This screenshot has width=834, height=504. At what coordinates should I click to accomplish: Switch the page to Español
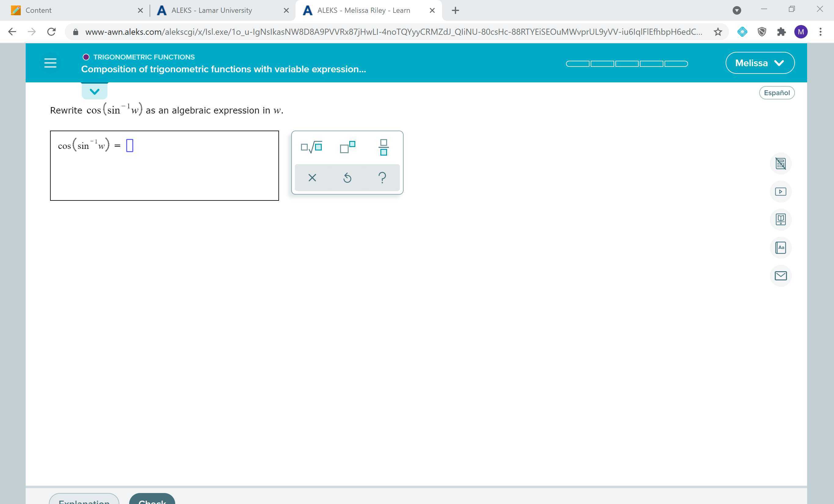click(777, 92)
